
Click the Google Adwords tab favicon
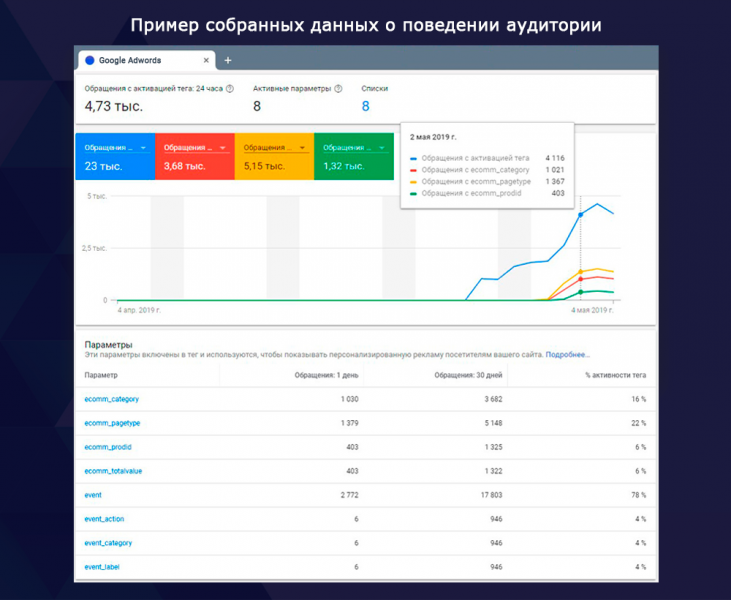click(90, 60)
